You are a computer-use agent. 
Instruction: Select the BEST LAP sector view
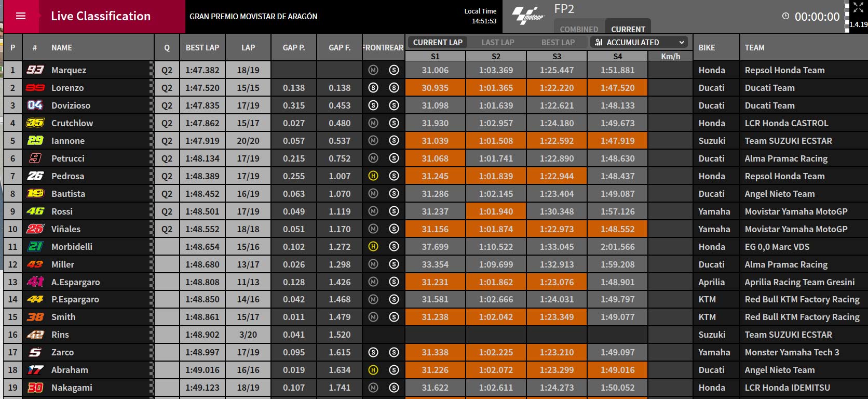pos(558,43)
